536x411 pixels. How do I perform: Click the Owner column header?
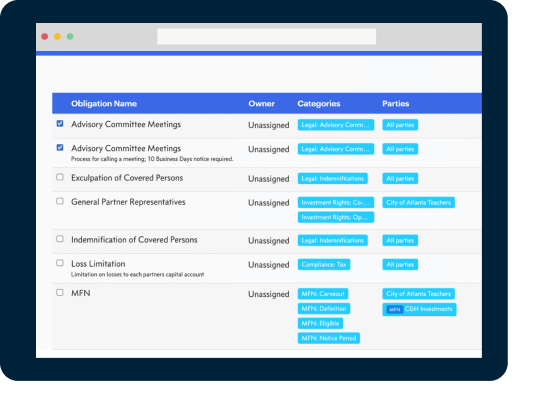(262, 104)
